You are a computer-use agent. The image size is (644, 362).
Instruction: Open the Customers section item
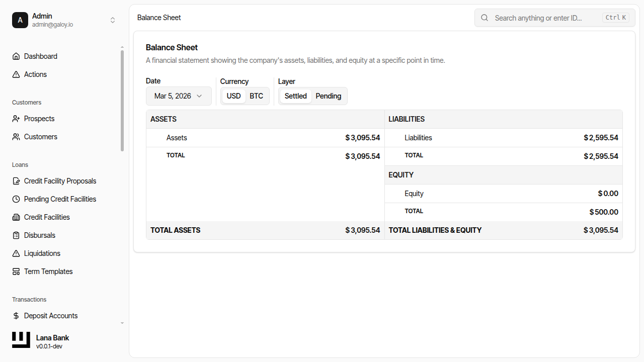[x=40, y=136]
